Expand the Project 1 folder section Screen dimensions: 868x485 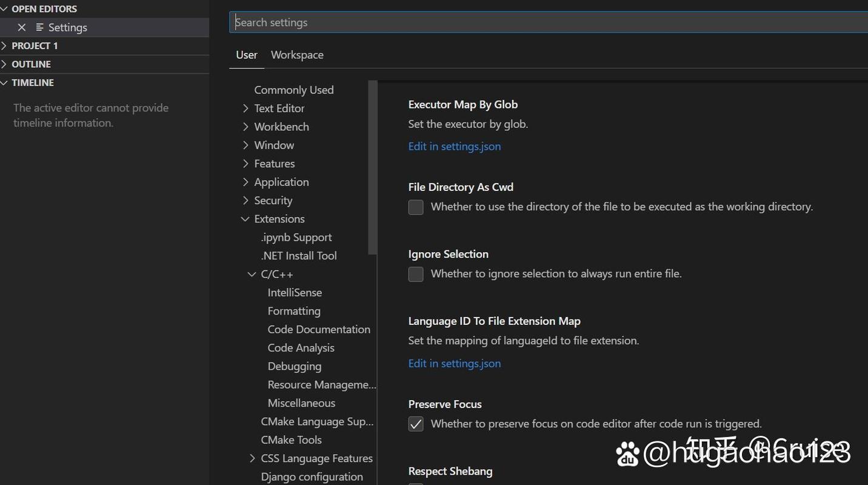[x=5, y=46]
